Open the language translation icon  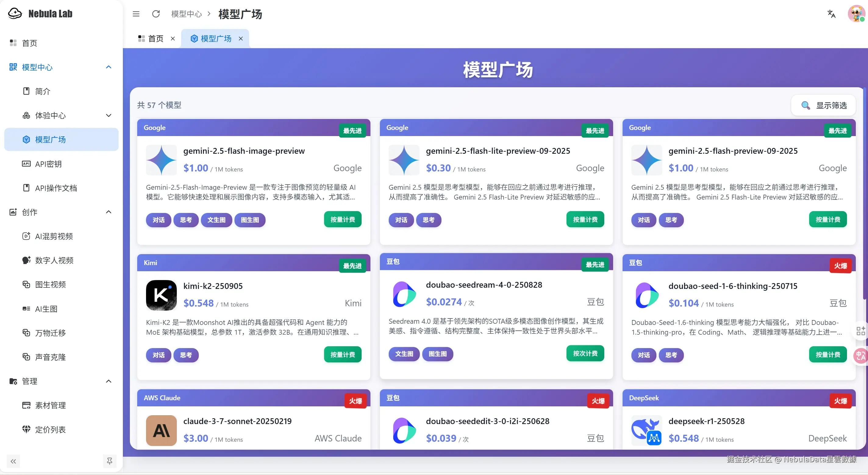(x=831, y=14)
